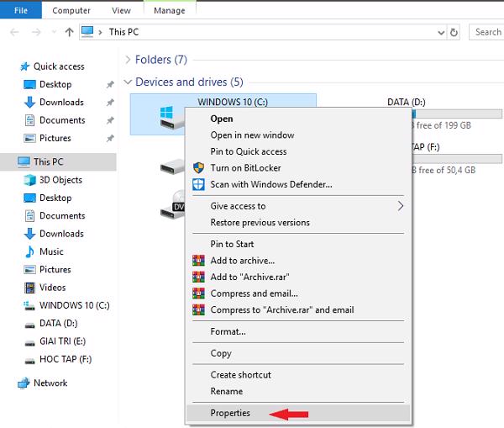This screenshot has width=504, height=428.
Task: Choose Format... in the context menu
Action: pyautogui.click(x=228, y=331)
